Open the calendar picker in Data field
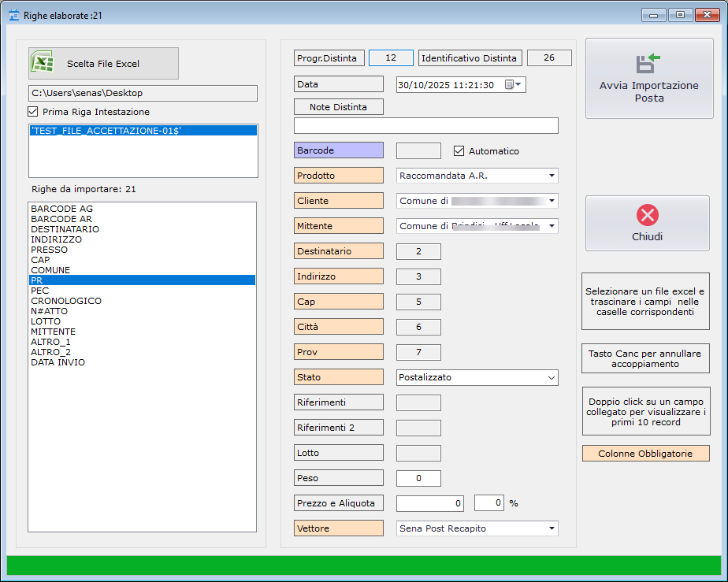Image resolution: width=728 pixels, height=582 pixels. (x=513, y=85)
